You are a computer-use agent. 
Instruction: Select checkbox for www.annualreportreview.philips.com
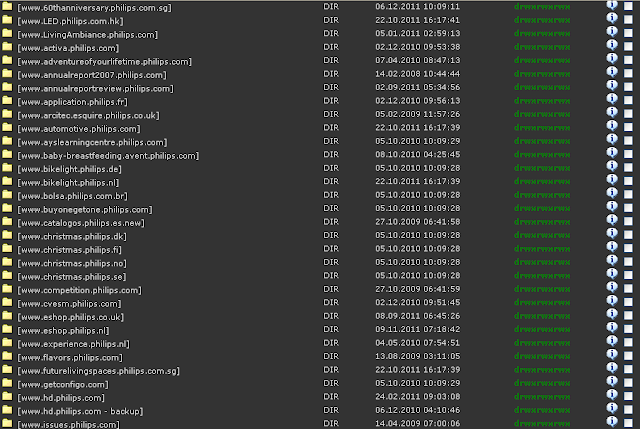[628, 87]
